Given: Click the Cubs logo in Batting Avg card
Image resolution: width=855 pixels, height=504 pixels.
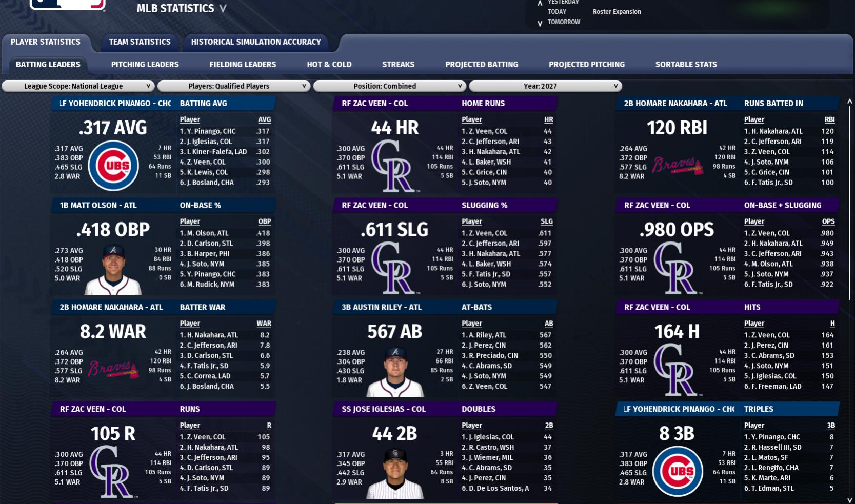Looking at the screenshot, I should click(x=113, y=165).
